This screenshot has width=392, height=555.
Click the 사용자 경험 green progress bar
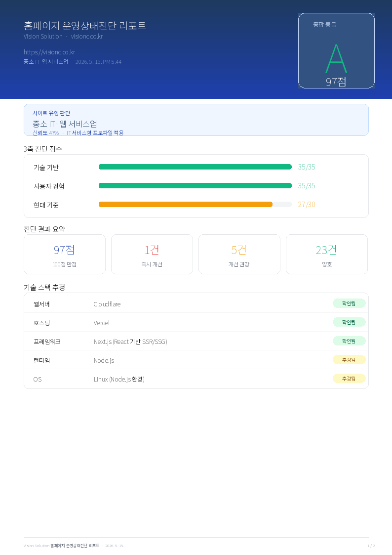[195, 186]
